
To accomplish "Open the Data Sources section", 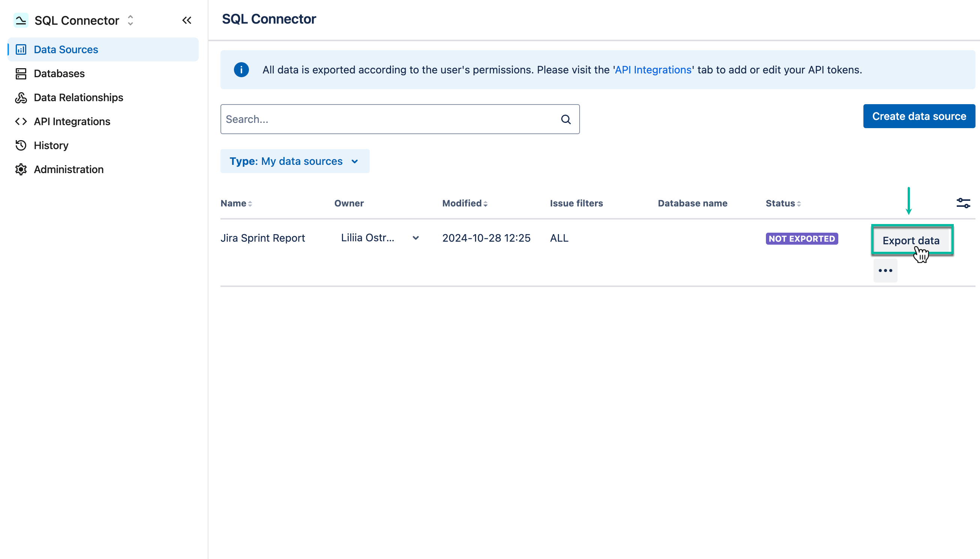I will [65, 49].
